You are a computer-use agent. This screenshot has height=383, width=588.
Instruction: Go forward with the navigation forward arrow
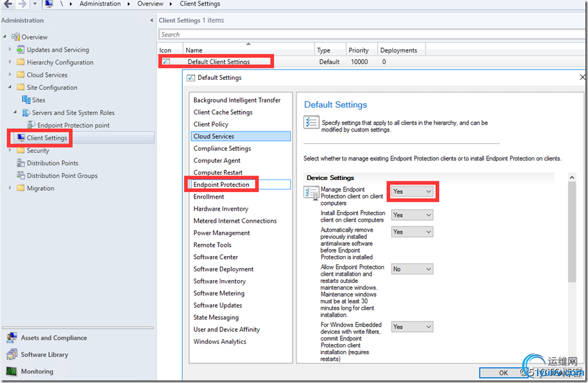point(22,4)
